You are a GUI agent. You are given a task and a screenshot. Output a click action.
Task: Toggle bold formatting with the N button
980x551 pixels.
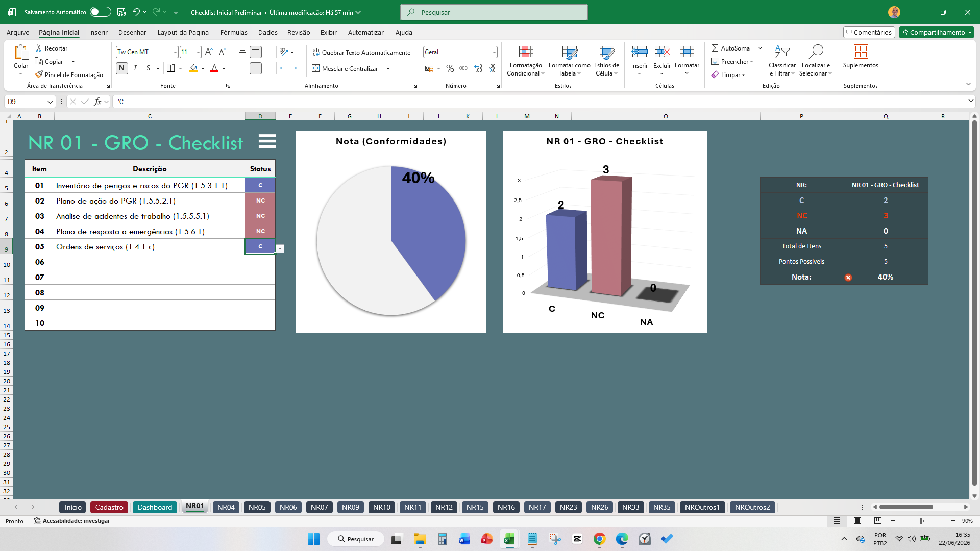pos(121,68)
